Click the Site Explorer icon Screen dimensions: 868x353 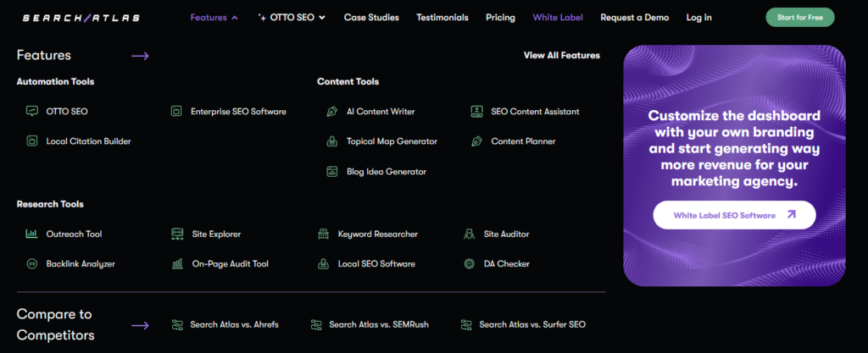click(177, 234)
